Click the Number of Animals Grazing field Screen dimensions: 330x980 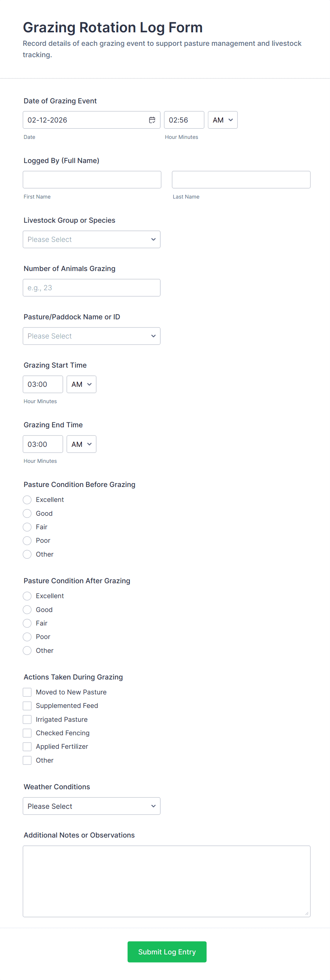pos(92,288)
